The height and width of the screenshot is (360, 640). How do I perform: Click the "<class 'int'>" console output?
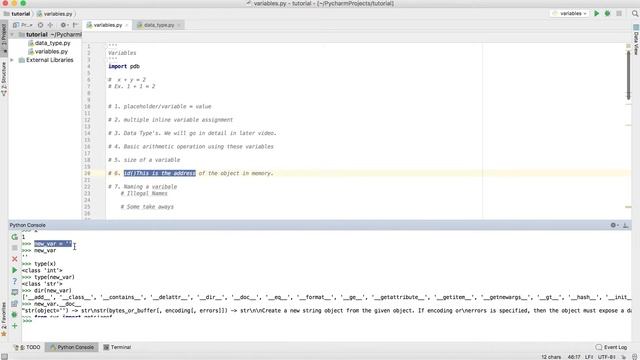pos(42,271)
